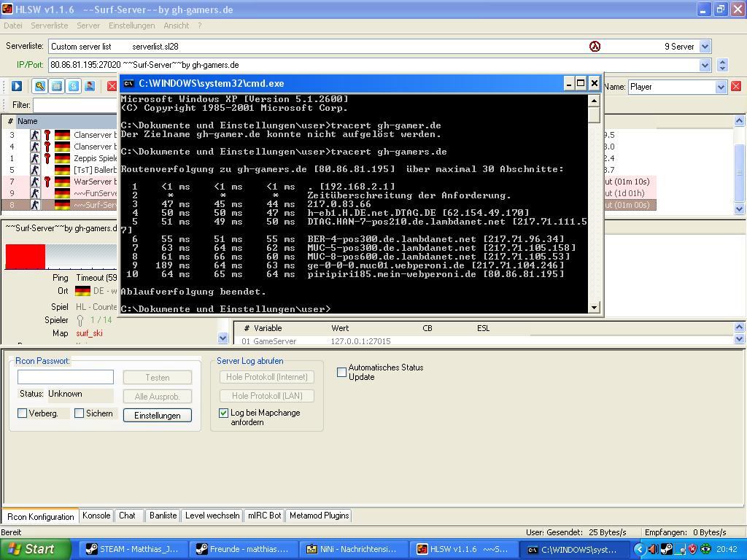
Task: Click German flag on FunServer row
Action: pos(63,192)
